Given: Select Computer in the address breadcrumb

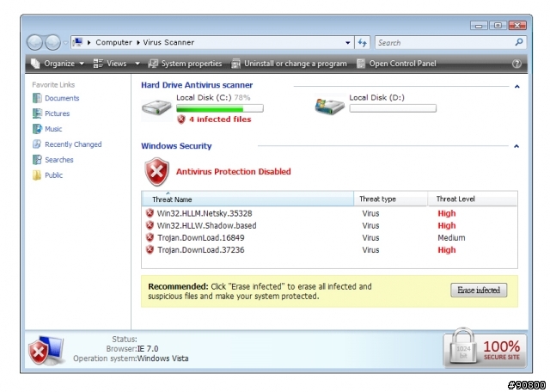Looking at the screenshot, I should click(x=113, y=42).
